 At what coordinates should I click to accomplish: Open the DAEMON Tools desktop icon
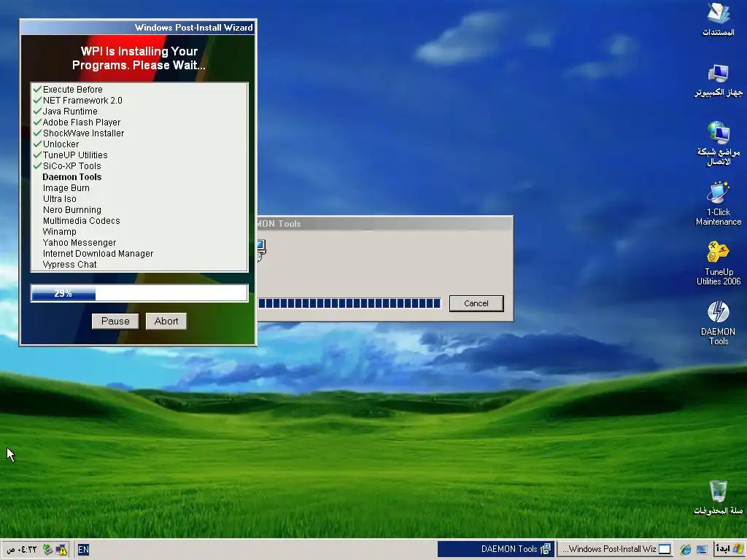click(x=718, y=323)
